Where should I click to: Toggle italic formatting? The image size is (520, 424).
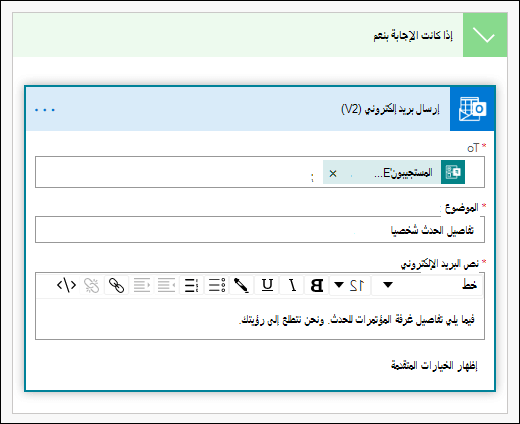click(x=292, y=285)
